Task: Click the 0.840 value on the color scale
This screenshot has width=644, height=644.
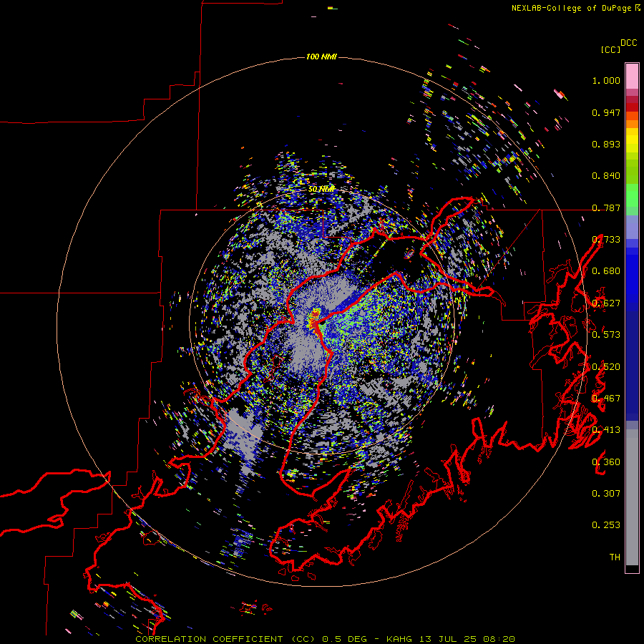Action: click(x=606, y=176)
